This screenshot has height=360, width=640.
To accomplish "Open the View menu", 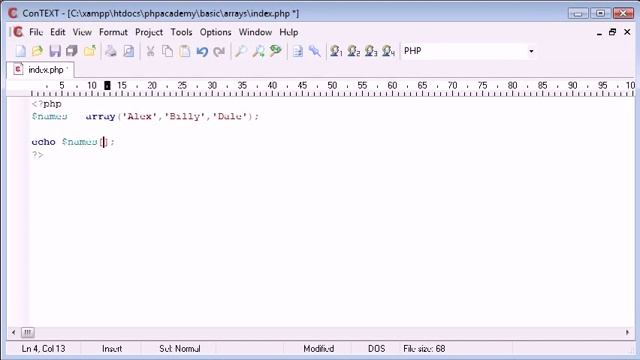I will pos(82,32).
